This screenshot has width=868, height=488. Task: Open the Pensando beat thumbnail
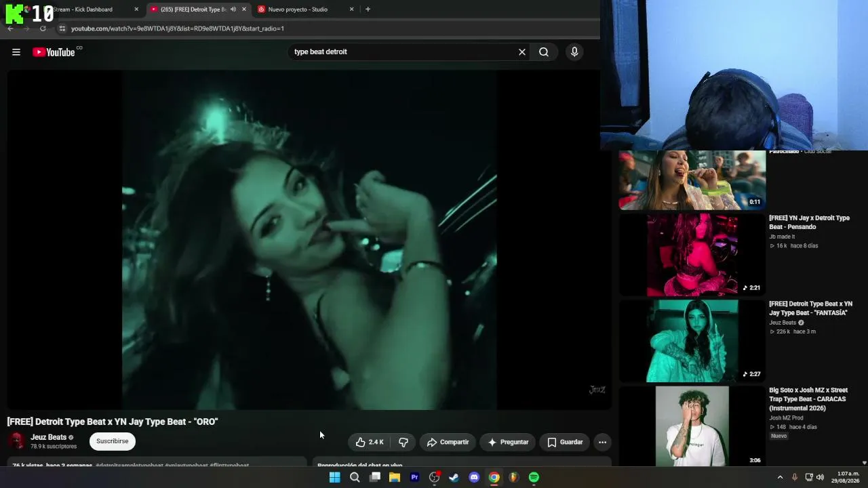tap(692, 255)
